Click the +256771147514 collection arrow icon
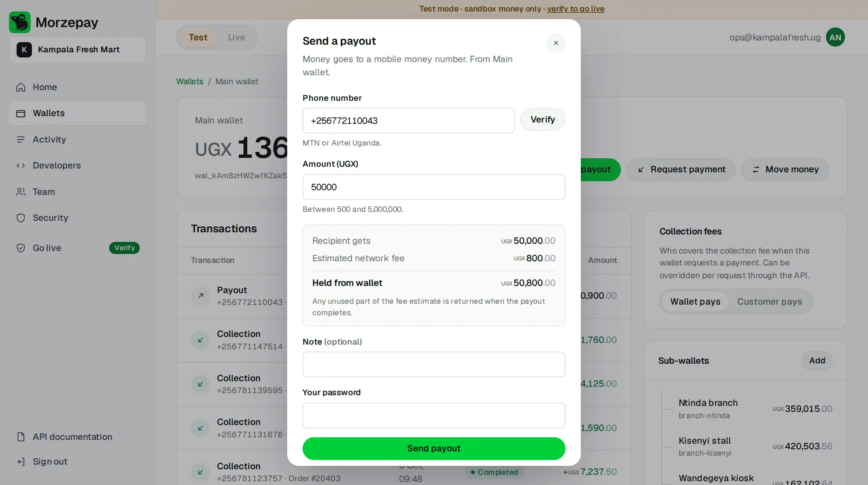Image resolution: width=868 pixels, height=485 pixels. (200, 340)
